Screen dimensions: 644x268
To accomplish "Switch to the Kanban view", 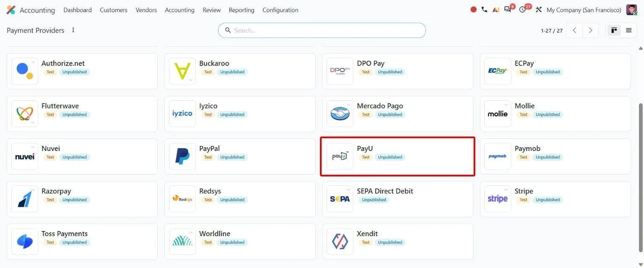I will (x=614, y=30).
